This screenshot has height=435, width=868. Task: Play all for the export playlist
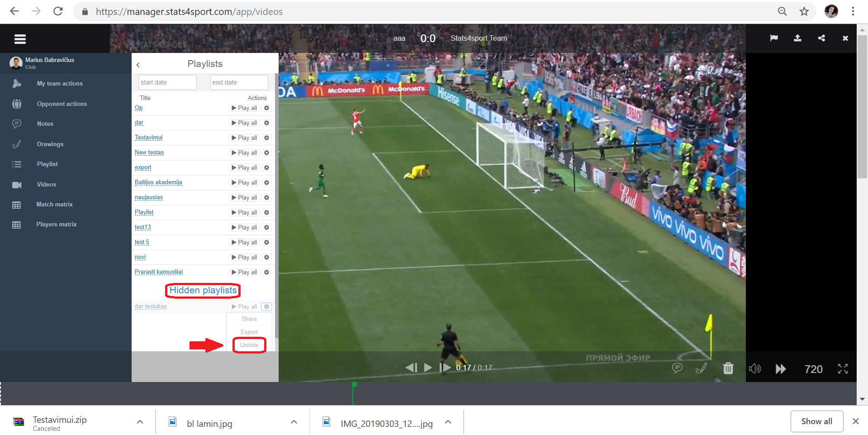click(x=244, y=167)
